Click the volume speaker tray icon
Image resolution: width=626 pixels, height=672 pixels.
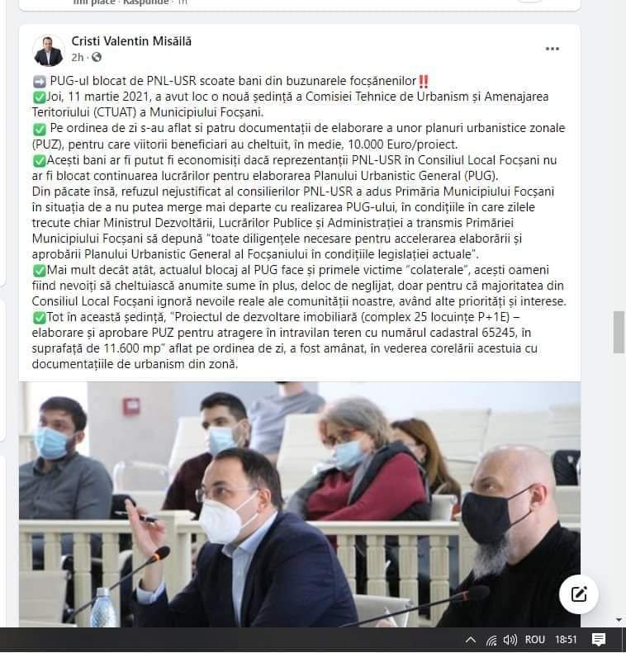[510, 640]
